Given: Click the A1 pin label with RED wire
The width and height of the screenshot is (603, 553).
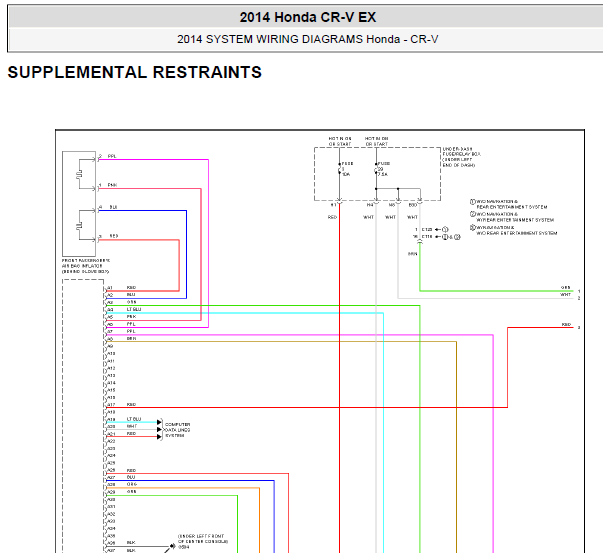Looking at the screenshot, I should pos(110,288).
